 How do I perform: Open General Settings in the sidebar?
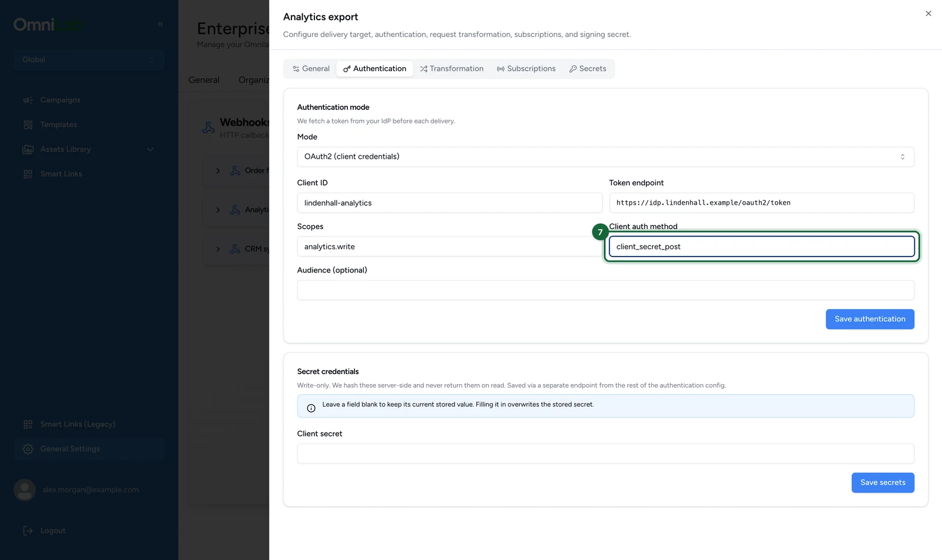click(x=89, y=449)
